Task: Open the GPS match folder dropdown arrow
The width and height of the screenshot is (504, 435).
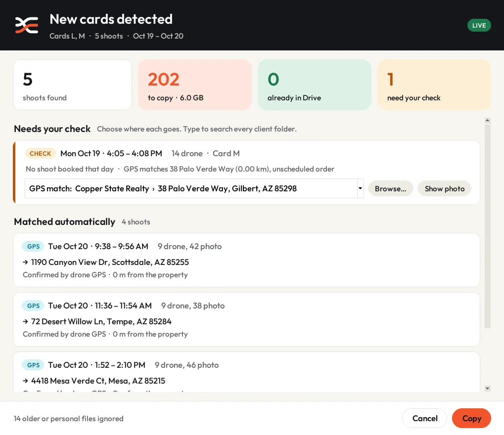Action: (x=361, y=189)
